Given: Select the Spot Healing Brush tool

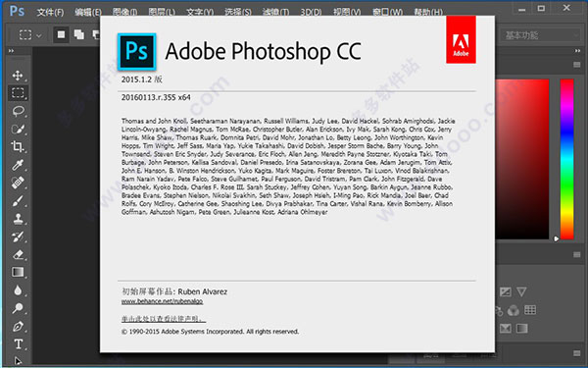Looking at the screenshot, I should pos(18,183).
